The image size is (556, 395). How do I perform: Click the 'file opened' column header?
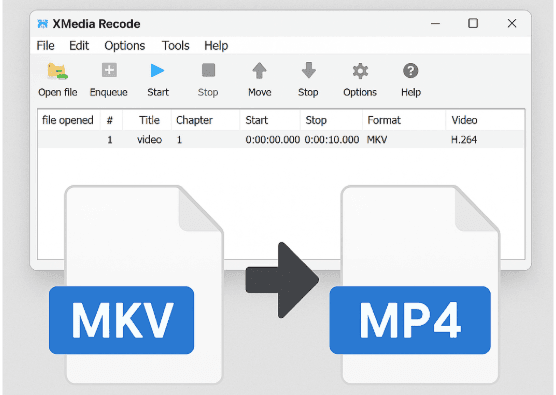(x=68, y=120)
